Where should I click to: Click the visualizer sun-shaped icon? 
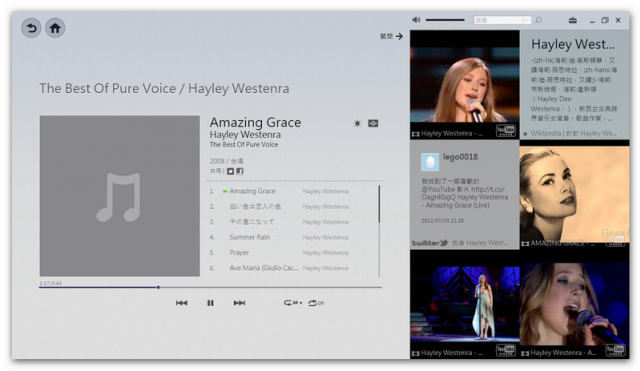tap(357, 123)
